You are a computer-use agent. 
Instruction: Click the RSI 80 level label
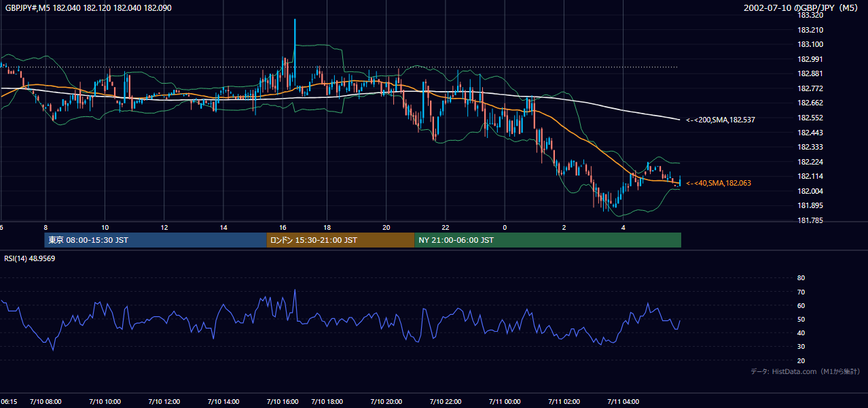(x=801, y=278)
